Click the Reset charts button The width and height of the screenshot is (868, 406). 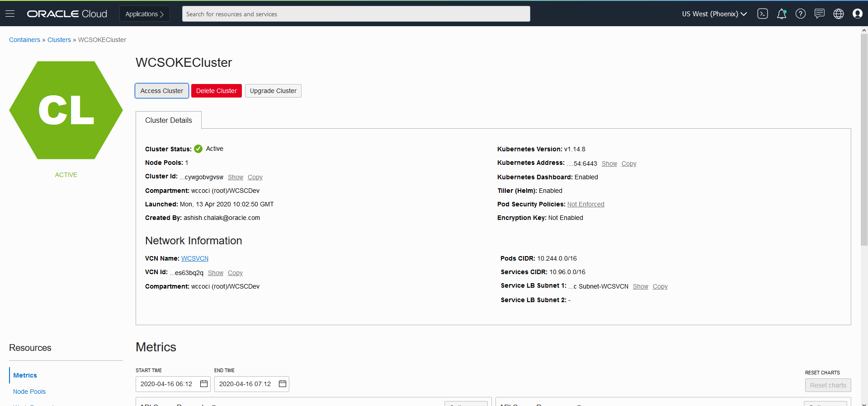828,385
